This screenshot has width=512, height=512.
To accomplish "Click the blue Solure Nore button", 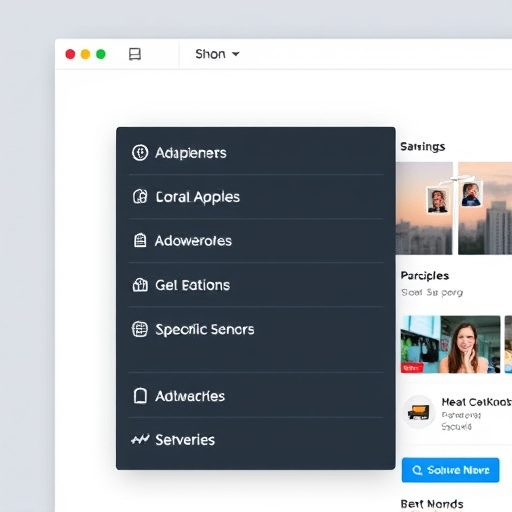I will point(450,470).
